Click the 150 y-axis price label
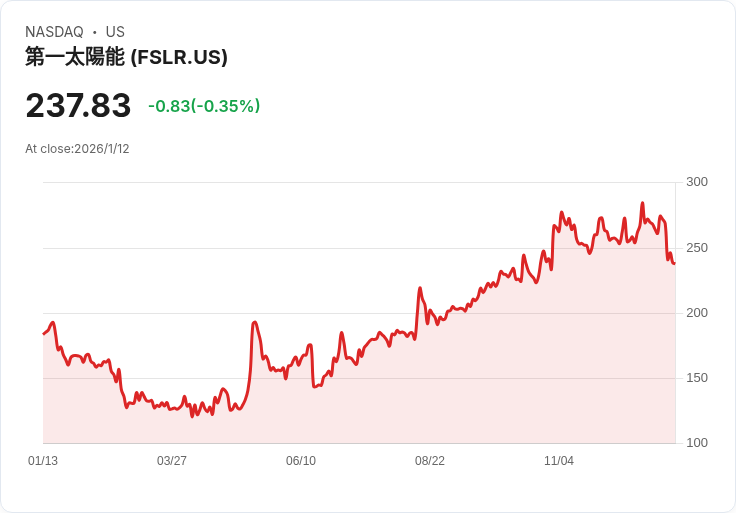This screenshot has width=736, height=513. (x=696, y=378)
